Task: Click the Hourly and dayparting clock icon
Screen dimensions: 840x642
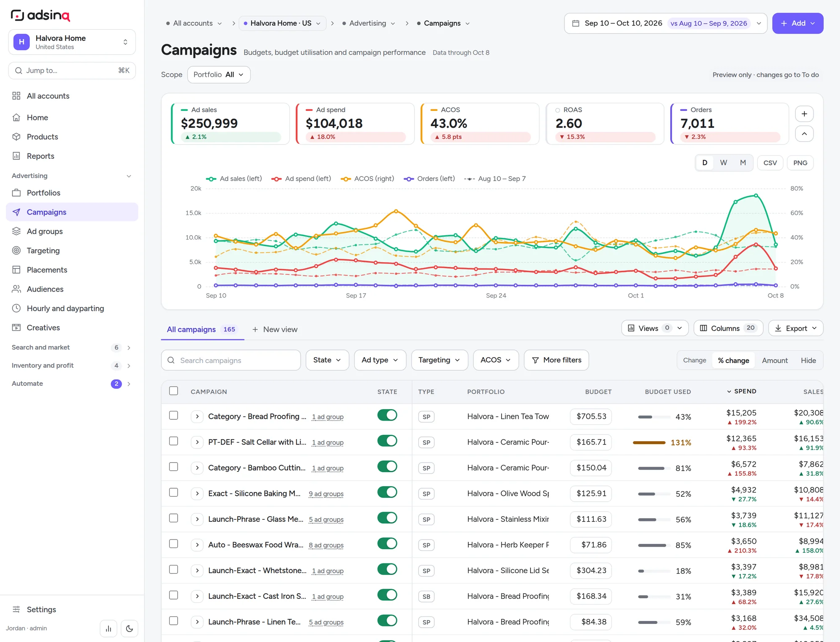Action: 16,308
